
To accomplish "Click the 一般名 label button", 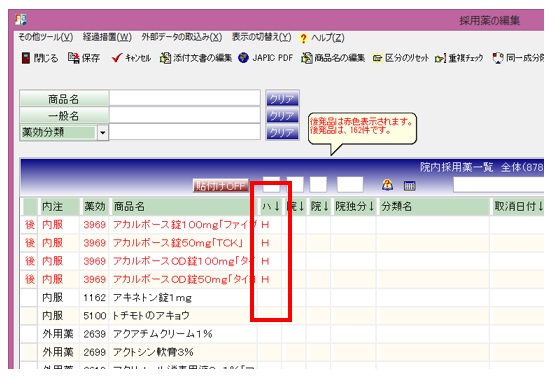I will pyautogui.click(x=64, y=116).
